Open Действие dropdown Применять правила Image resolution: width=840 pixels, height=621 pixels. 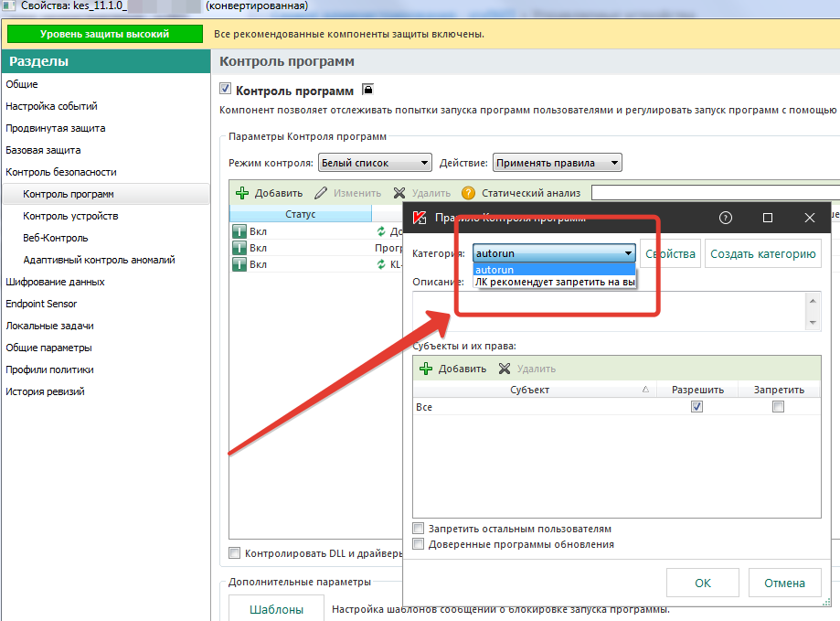[x=558, y=163]
